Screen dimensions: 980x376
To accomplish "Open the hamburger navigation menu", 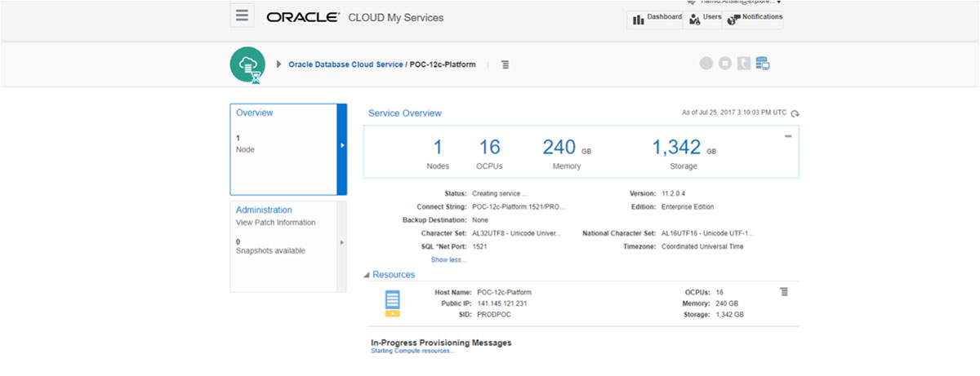I will (241, 15).
